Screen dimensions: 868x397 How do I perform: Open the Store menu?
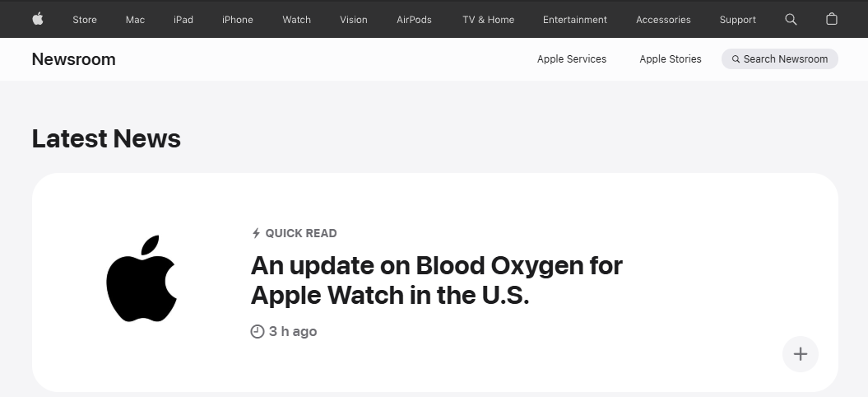pyautogui.click(x=85, y=20)
